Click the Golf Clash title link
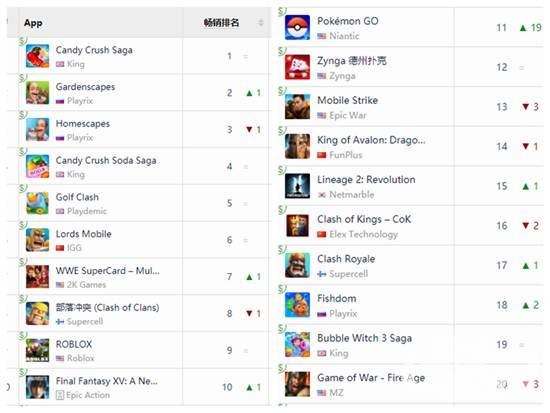The image size is (550, 413). tap(77, 197)
